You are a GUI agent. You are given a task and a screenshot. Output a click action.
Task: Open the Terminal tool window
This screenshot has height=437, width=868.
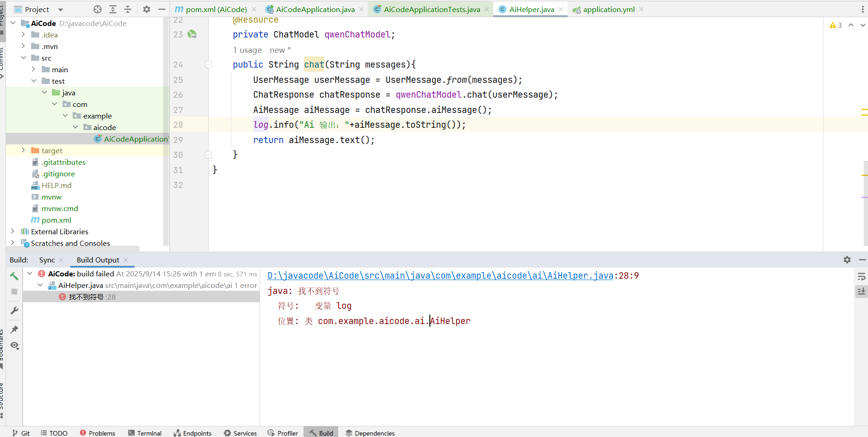coord(145,433)
